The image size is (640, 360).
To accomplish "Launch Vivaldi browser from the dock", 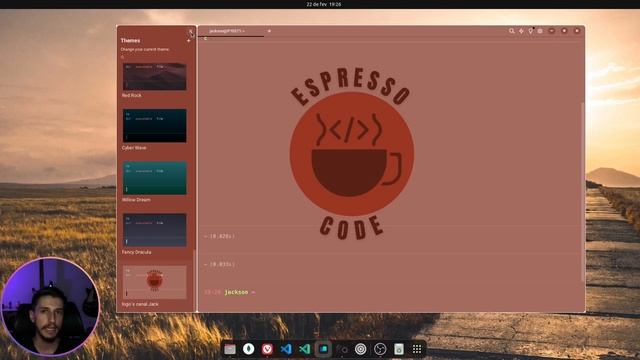I will pos(267,349).
